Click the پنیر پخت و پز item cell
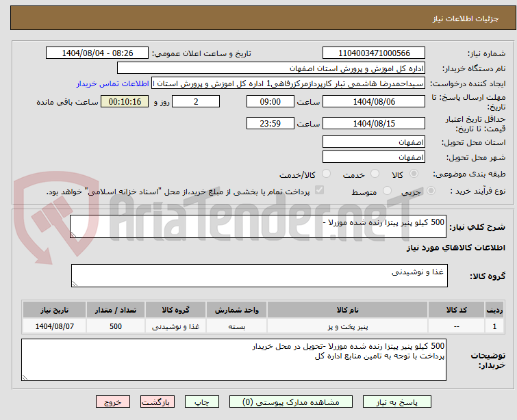The height and width of the screenshot is (420, 517). (348, 326)
